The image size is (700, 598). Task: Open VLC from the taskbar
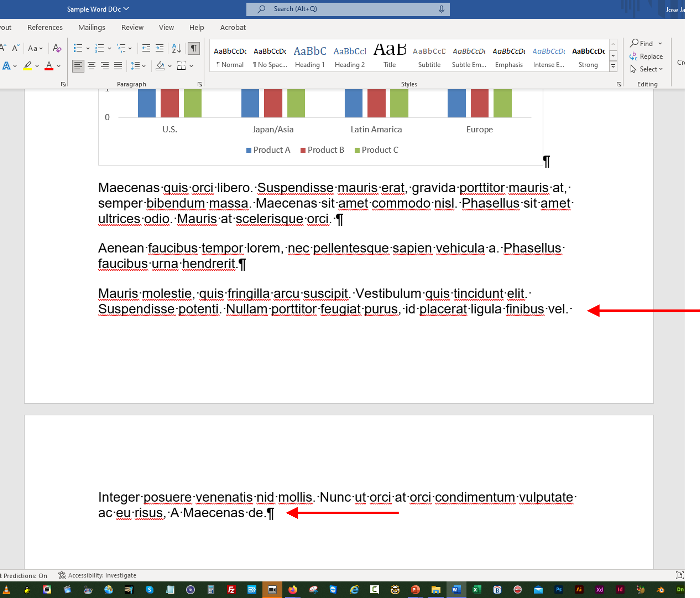[x=6, y=590]
